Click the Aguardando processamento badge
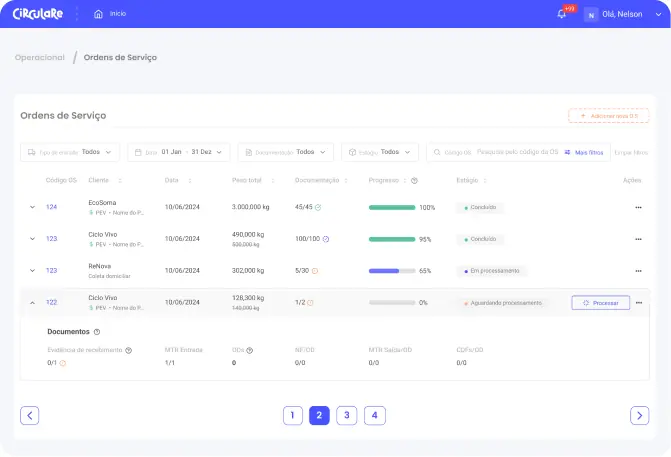The width and height of the screenshot is (671, 457). [503, 303]
